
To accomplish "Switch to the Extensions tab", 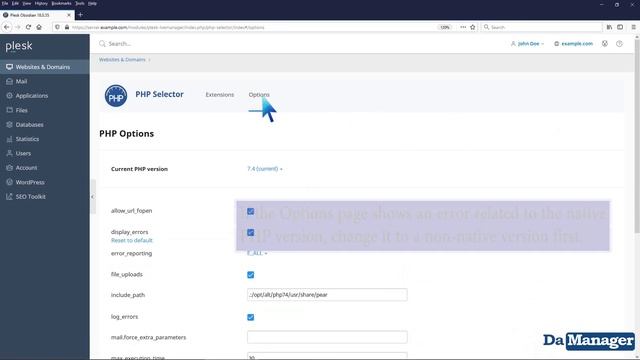I will click(x=220, y=95).
